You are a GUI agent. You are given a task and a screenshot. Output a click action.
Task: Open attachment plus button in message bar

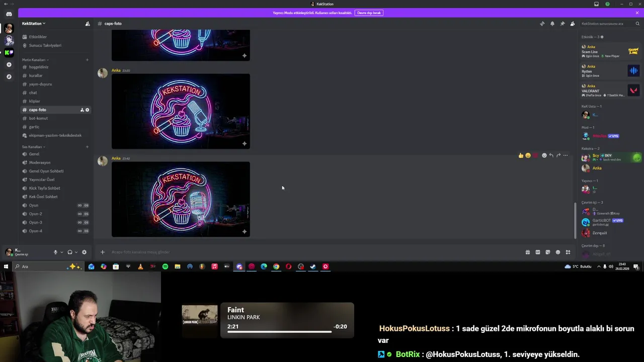(103, 252)
